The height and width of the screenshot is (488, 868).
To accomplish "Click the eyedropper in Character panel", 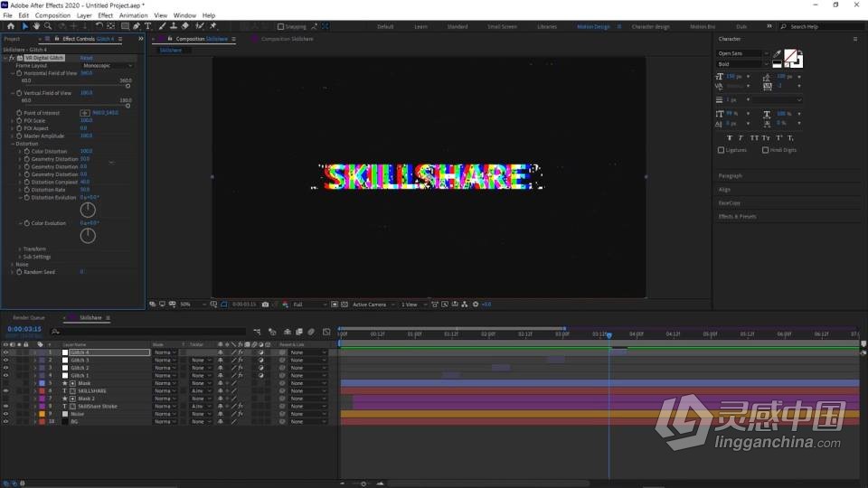I will pyautogui.click(x=777, y=53).
